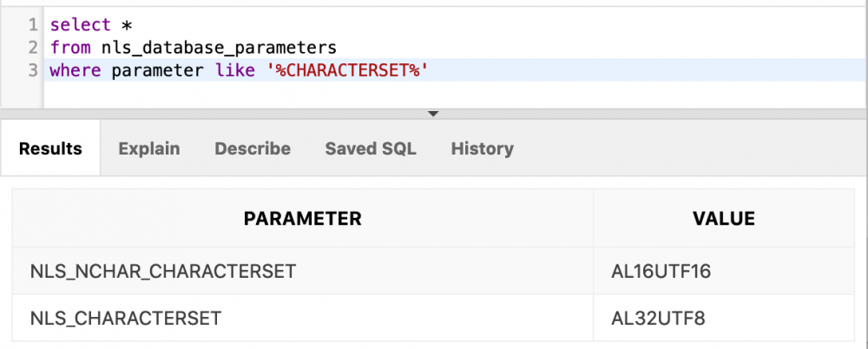Click the AL16UTF16 value cell

(x=661, y=272)
